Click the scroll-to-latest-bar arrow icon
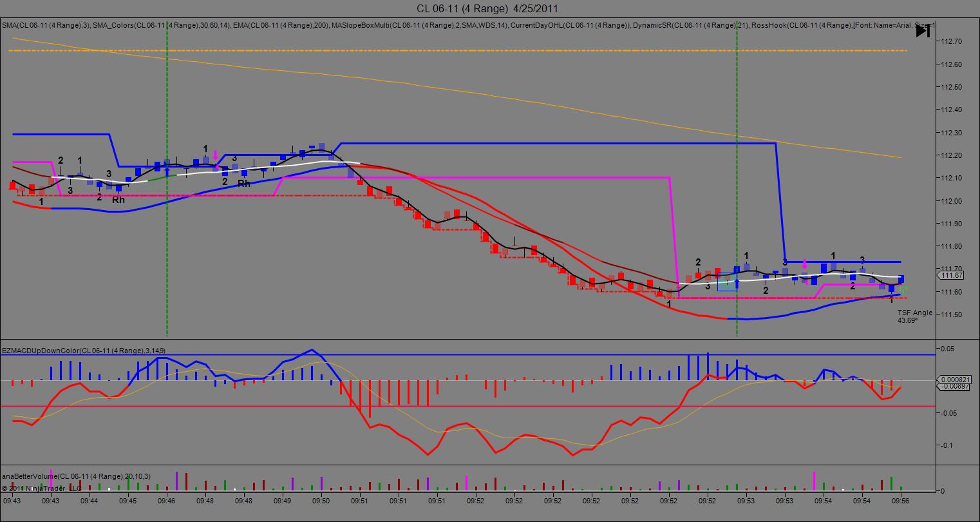 923,30
